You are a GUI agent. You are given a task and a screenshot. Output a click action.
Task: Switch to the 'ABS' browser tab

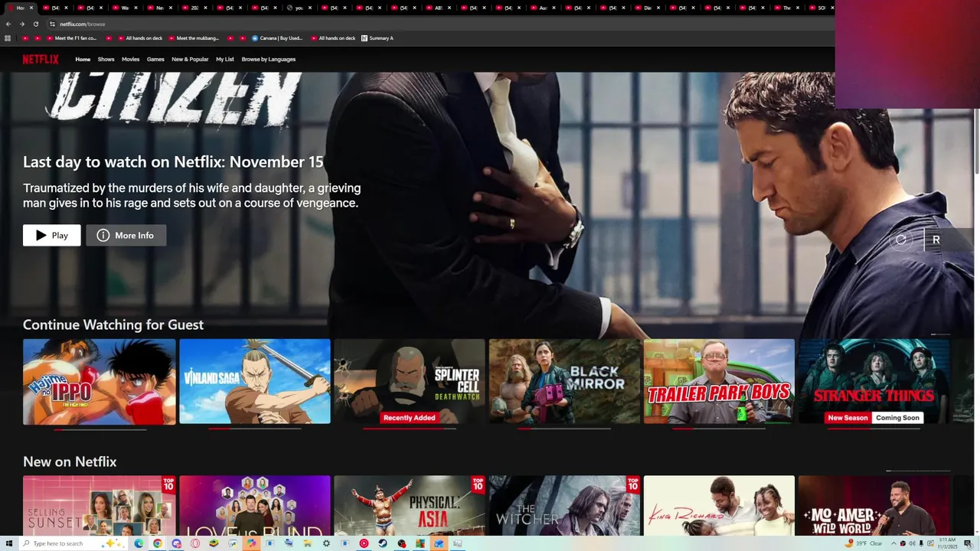438,8
